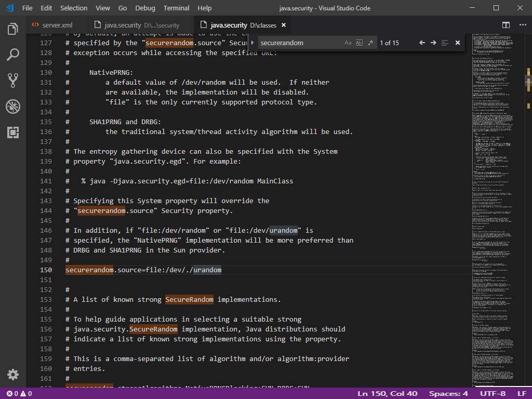The height and width of the screenshot is (399, 532).
Task: Open the Terminal menu
Action: click(176, 8)
